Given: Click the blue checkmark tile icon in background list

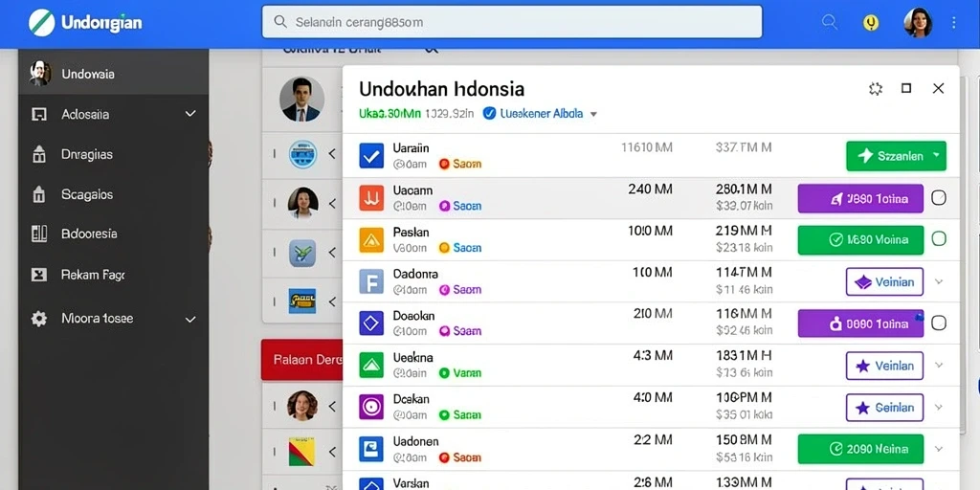Looking at the screenshot, I should pyautogui.click(x=302, y=253).
